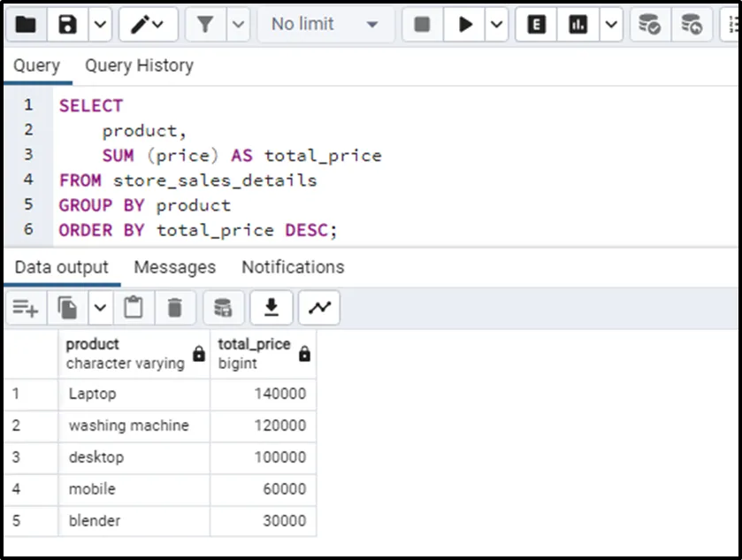
Task: Click the Explain (E) icon
Action: pyautogui.click(x=536, y=24)
